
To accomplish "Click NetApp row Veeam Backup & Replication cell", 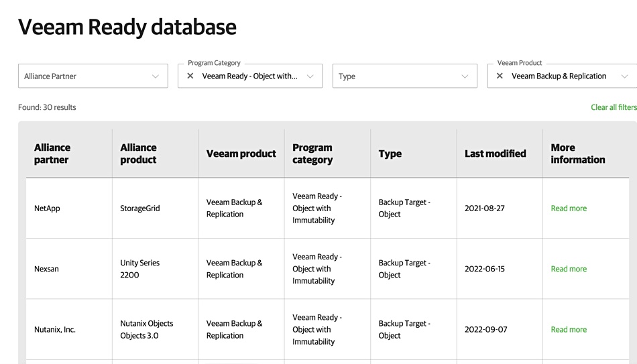I will point(241,208).
